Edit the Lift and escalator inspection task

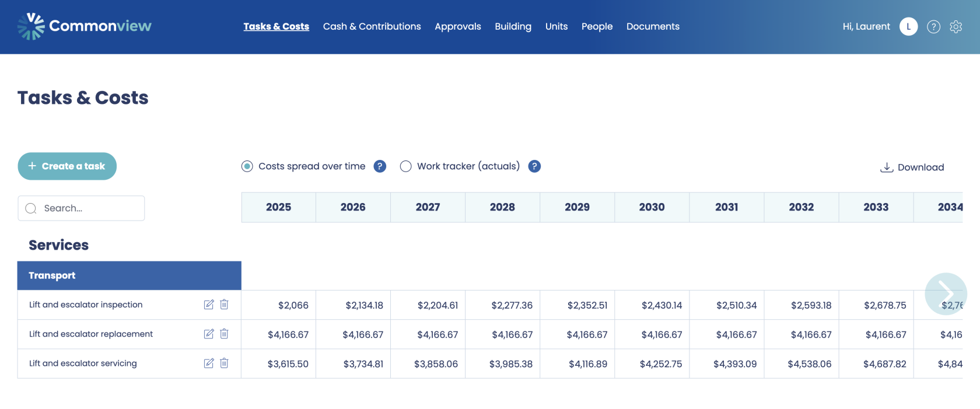tap(208, 305)
